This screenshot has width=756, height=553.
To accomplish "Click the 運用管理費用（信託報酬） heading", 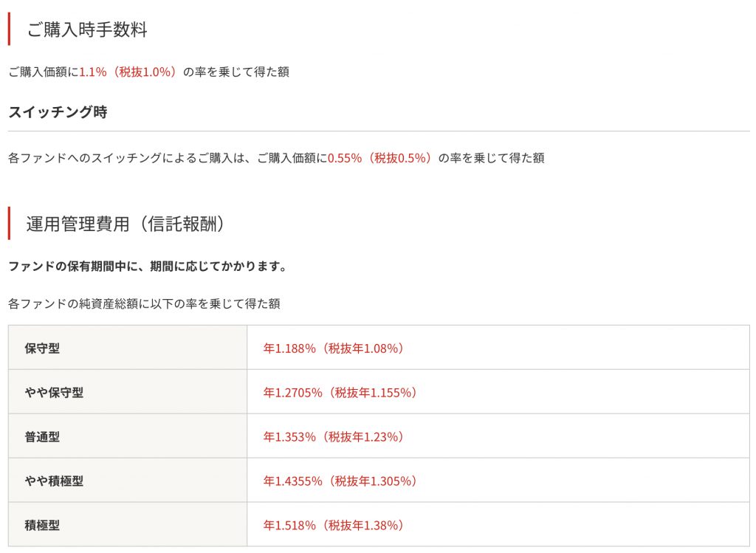I will [126, 224].
